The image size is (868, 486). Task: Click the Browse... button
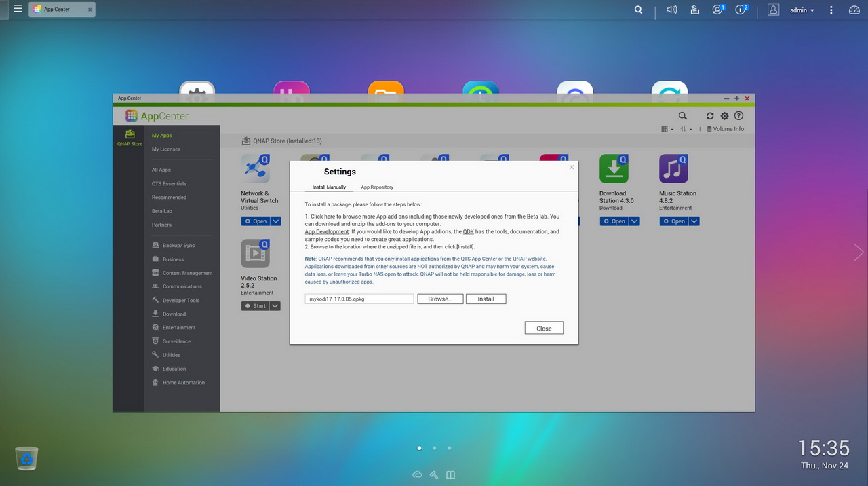(440, 299)
